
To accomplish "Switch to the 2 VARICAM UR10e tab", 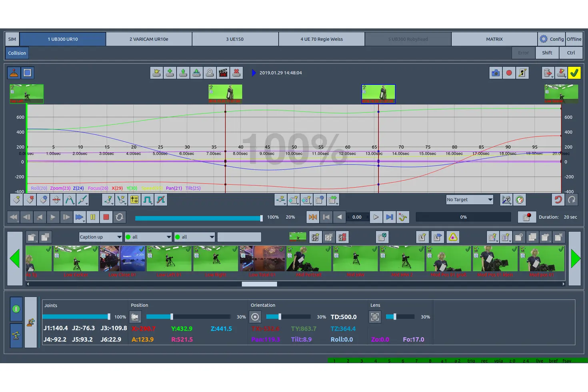I will pyautogui.click(x=149, y=39).
